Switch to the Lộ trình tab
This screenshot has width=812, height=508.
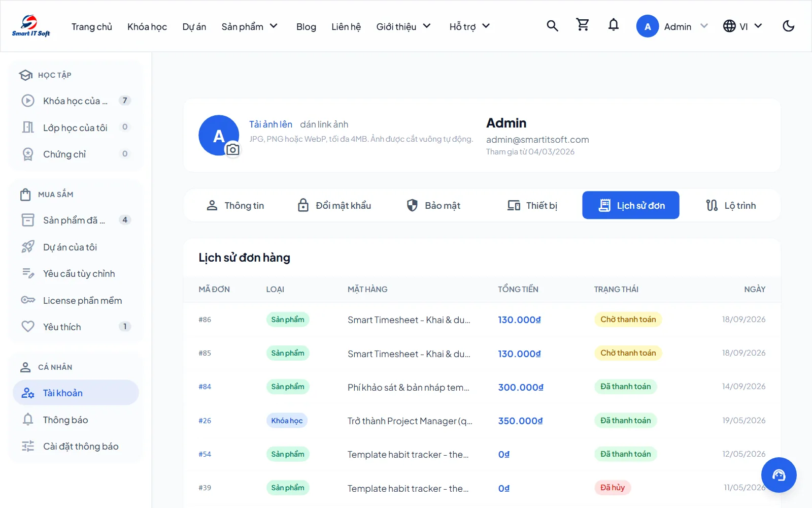(x=731, y=205)
